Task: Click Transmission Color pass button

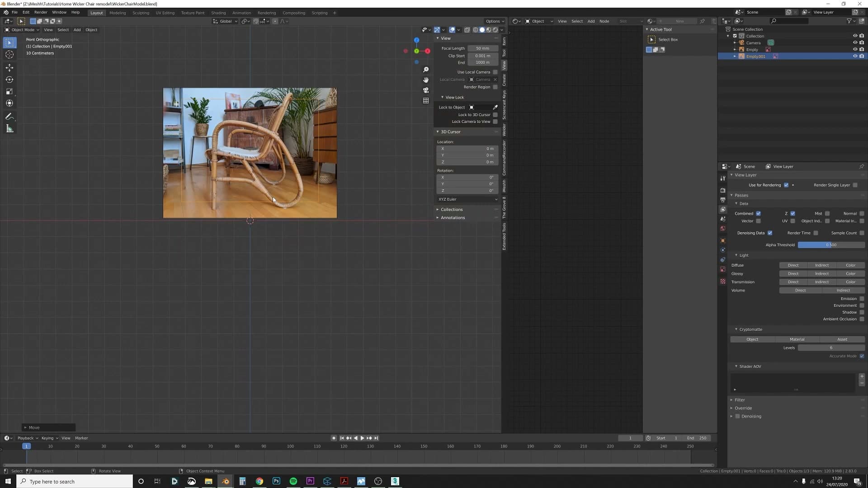Action: point(850,282)
